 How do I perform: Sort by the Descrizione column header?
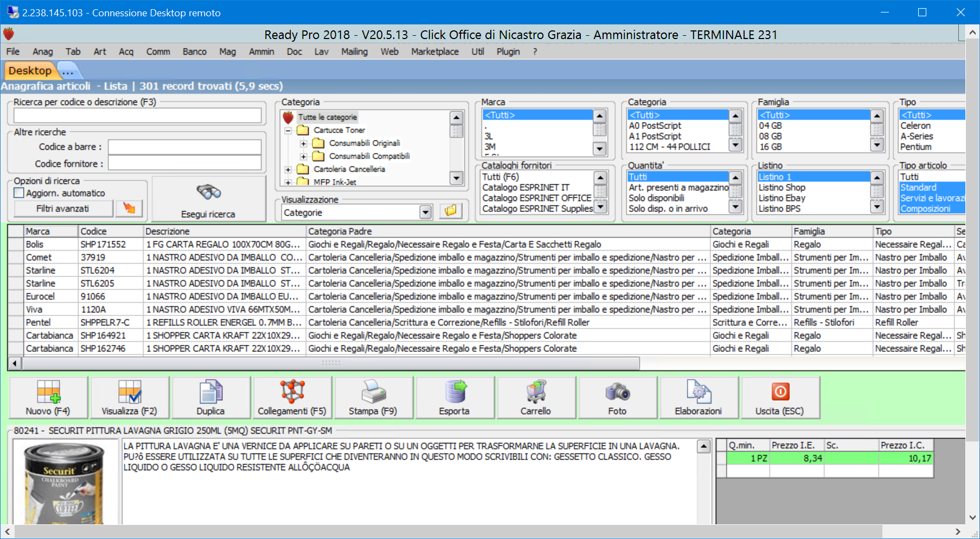coord(225,231)
